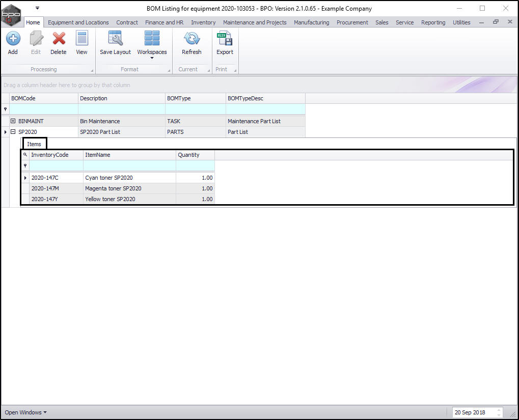Click the Export to XLSX icon

(x=225, y=38)
